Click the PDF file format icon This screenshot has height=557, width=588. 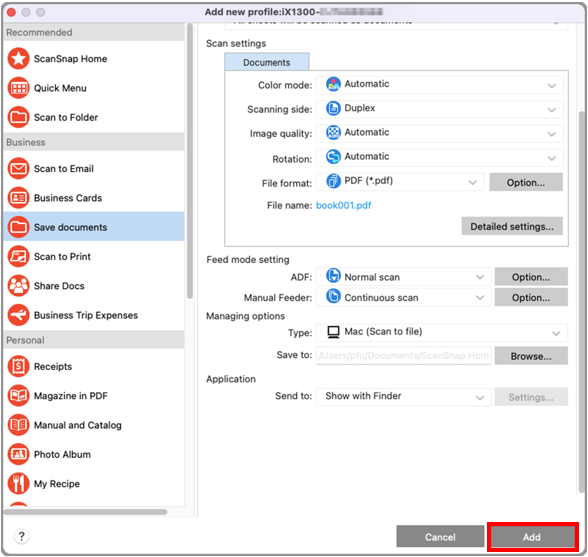pos(333,181)
